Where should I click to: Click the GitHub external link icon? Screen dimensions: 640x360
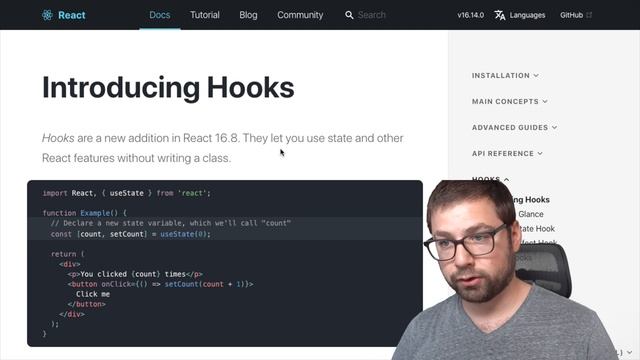point(589,15)
